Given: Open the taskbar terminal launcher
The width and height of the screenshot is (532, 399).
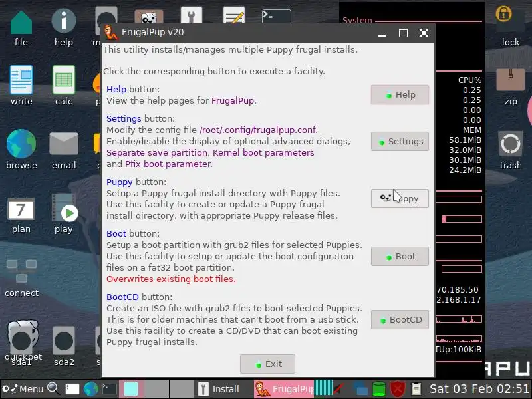Looking at the screenshot, I should tap(110, 389).
